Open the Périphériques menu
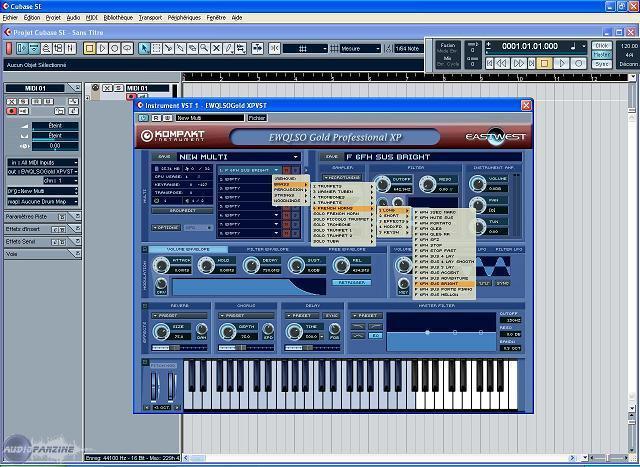This screenshot has width=640, height=467. 184,18
